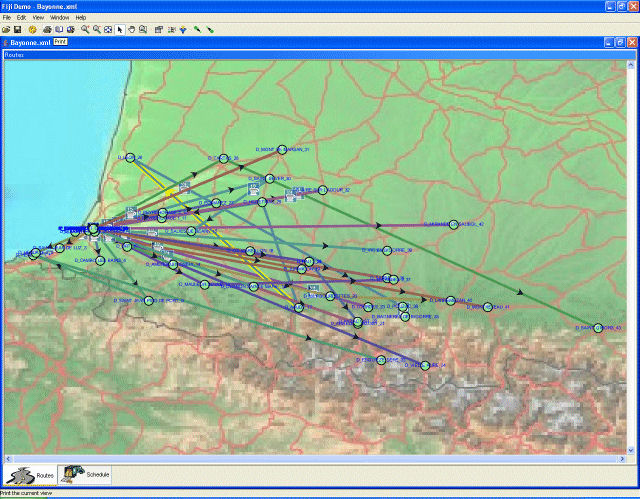Click the D_SAINT_GIRONS_43 map node
640x499 pixels.
click(598, 328)
